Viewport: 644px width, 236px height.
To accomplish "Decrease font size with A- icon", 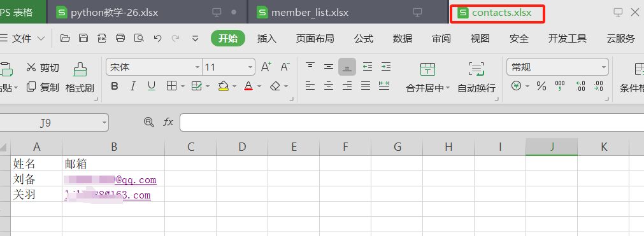I will tap(285, 67).
